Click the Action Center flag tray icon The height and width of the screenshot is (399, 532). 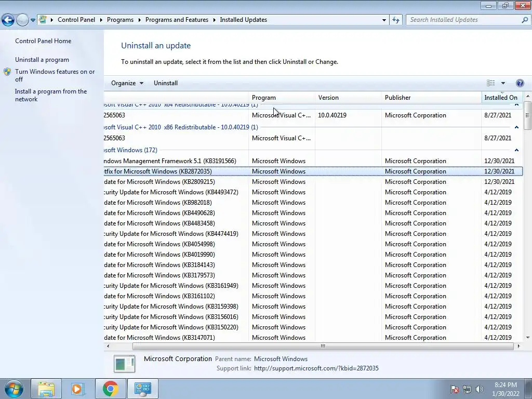pos(455,389)
